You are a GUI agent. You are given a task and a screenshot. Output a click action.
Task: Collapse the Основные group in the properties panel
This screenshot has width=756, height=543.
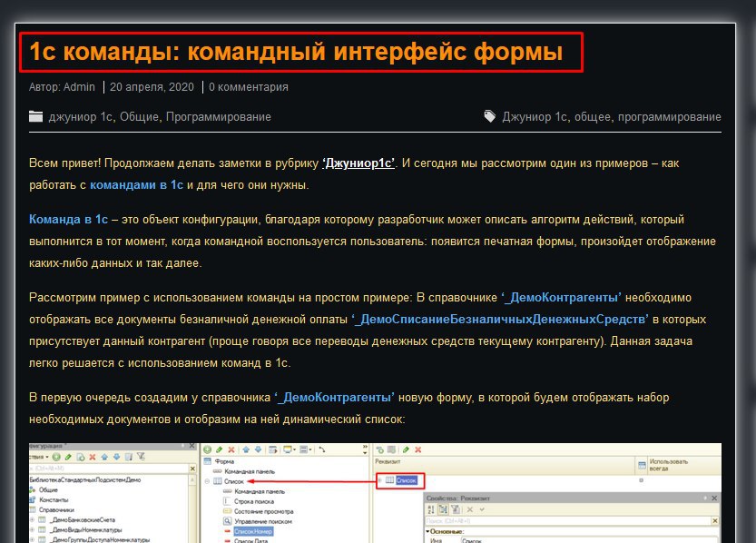(x=427, y=531)
